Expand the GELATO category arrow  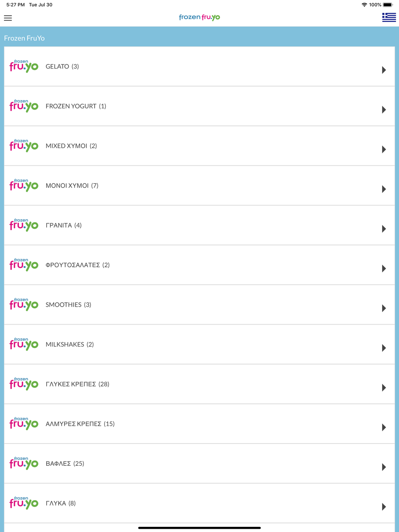(384, 70)
